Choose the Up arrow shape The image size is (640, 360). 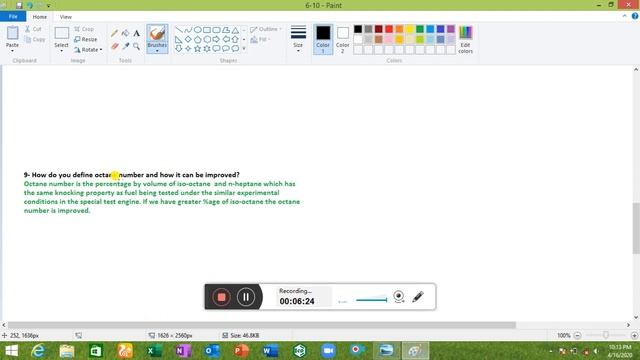[235, 39]
